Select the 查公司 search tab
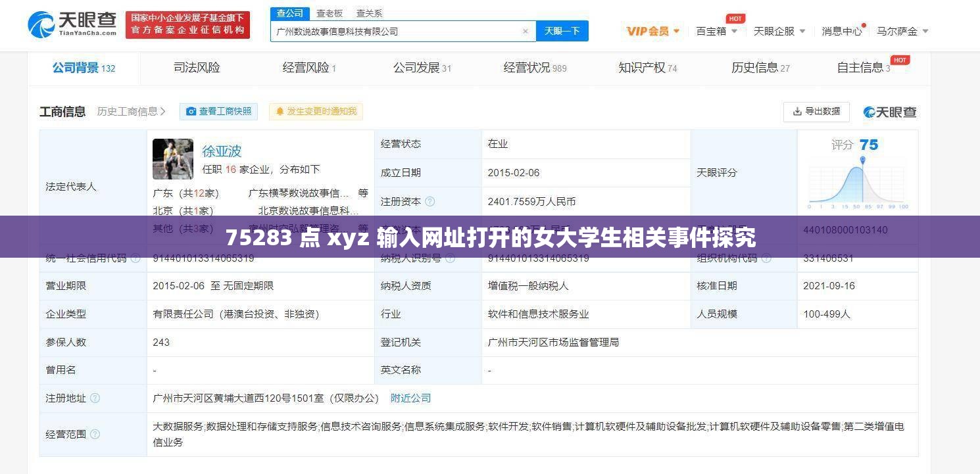 290,13
